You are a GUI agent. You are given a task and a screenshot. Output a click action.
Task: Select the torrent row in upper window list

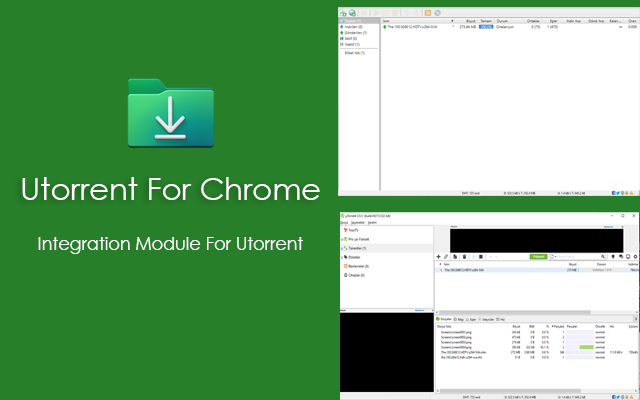[509, 27]
